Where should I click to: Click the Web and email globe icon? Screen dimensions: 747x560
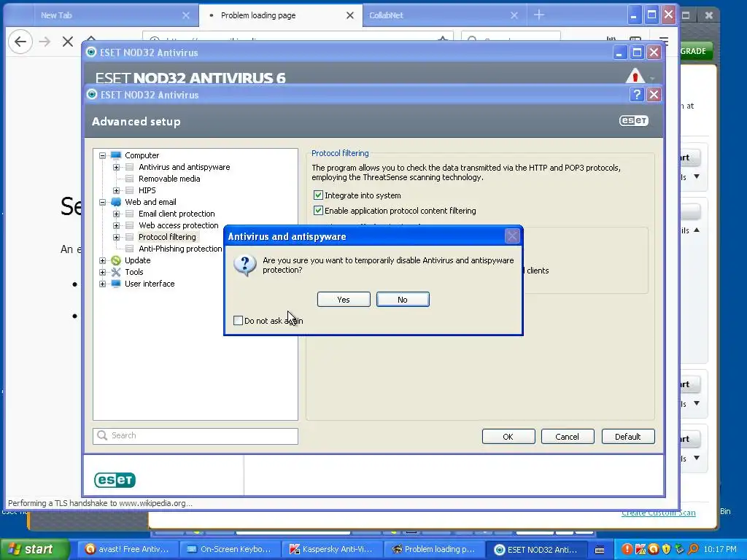point(116,202)
